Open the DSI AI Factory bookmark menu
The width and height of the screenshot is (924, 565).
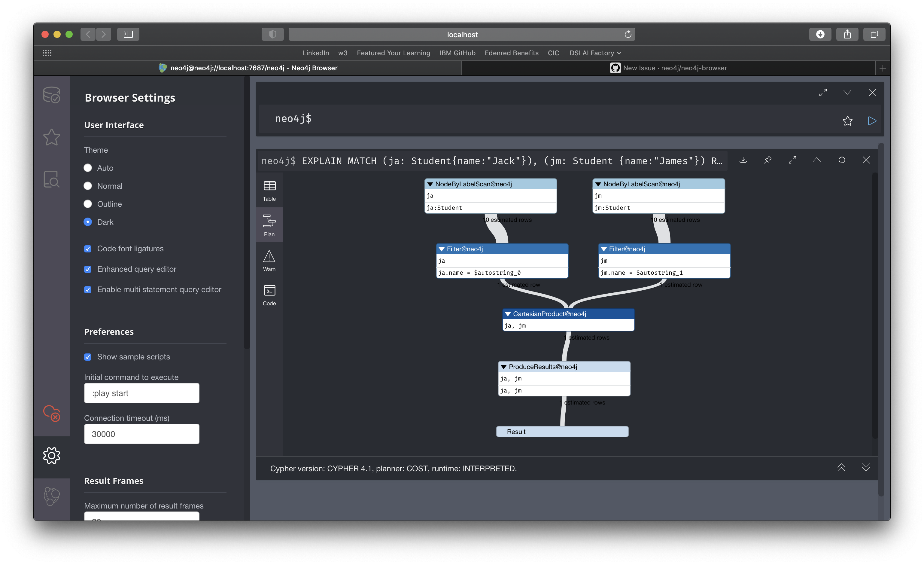(595, 53)
